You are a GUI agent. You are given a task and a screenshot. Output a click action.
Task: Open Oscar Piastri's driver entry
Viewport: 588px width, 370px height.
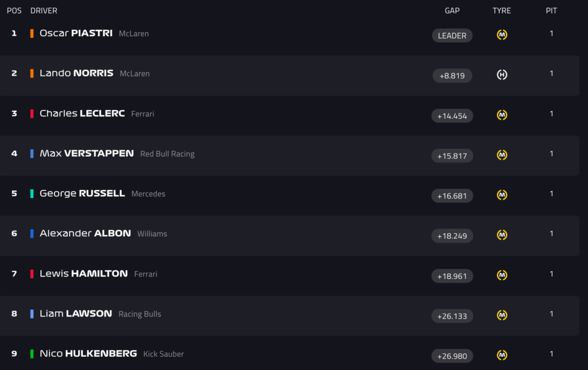click(x=76, y=33)
